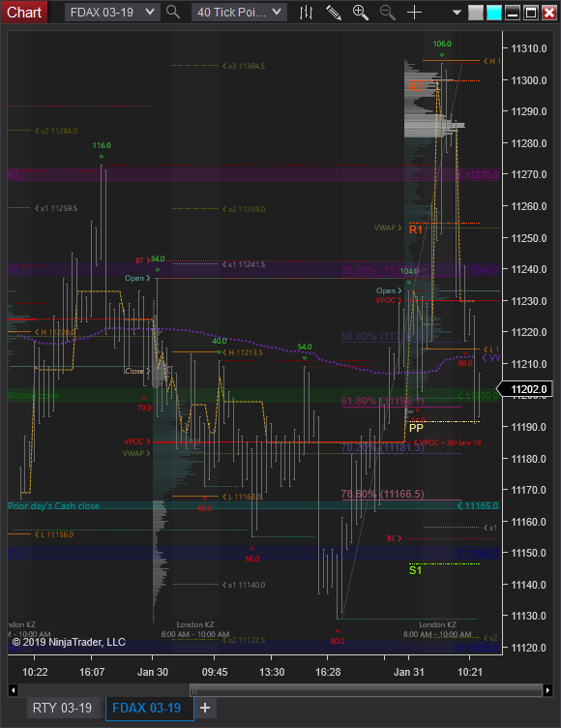This screenshot has width=561, height=728.
Task: Click the 11310.0 price axis label
Action: (529, 48)
